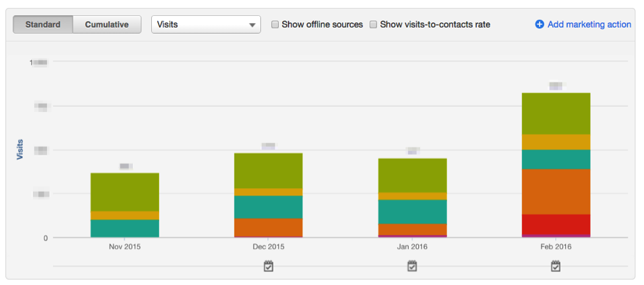Click the teal segment of the Dec 2015 bar
The height and width of the screenshot is (285, 644).
tap(268, 207)
